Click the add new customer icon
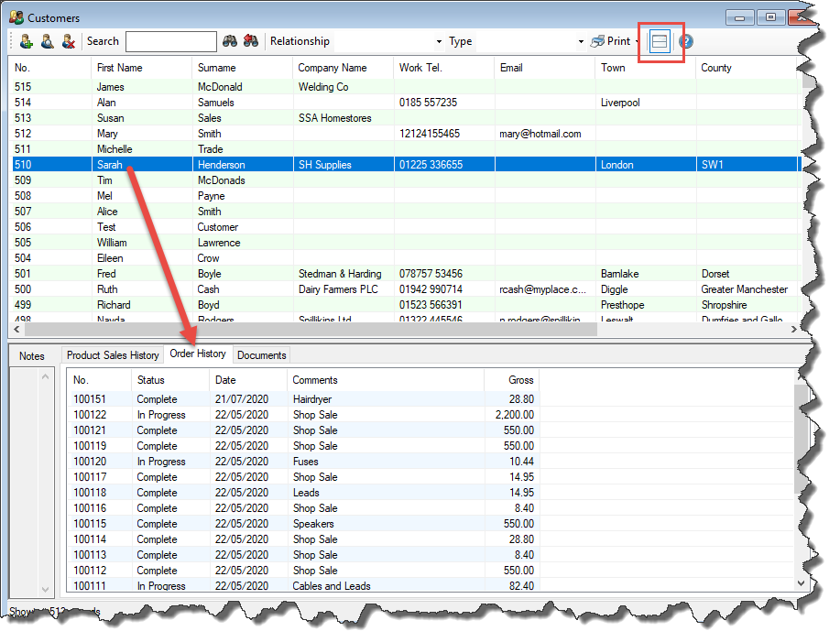 pos(26,41)
